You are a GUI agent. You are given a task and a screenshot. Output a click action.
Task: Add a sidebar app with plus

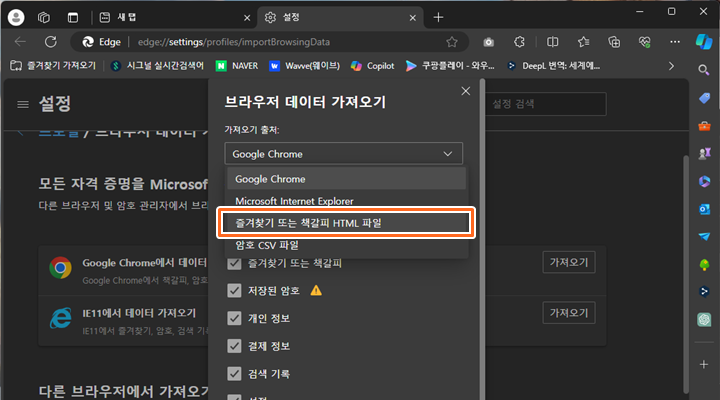pyautogui.click(x=704, y=364)
